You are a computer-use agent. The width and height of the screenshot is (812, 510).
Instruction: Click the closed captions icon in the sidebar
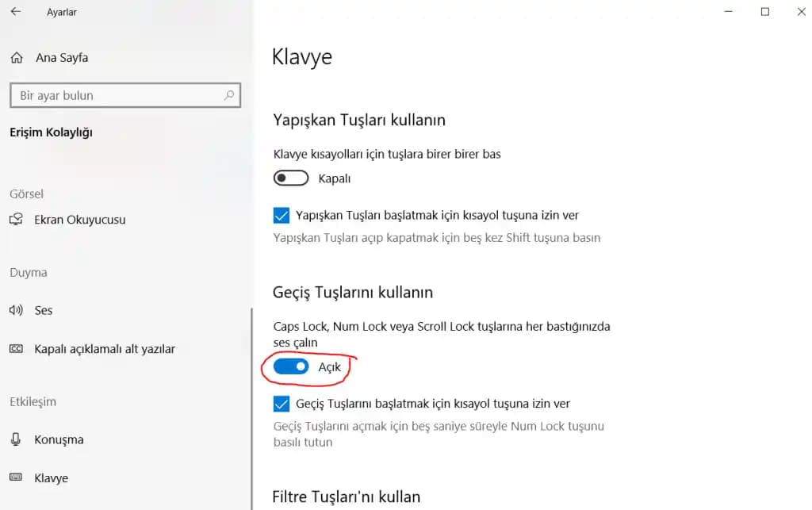tap(17, 349)
